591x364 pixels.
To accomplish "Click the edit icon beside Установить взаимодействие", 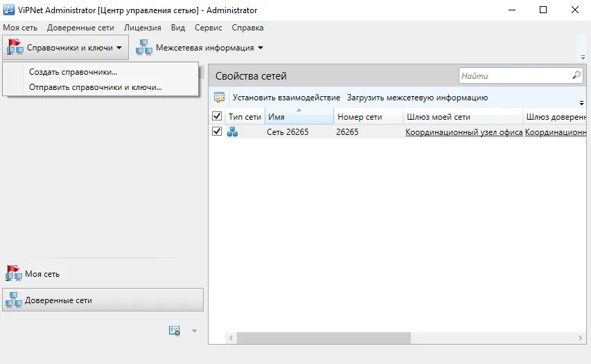I will click(x=220, y=97).
